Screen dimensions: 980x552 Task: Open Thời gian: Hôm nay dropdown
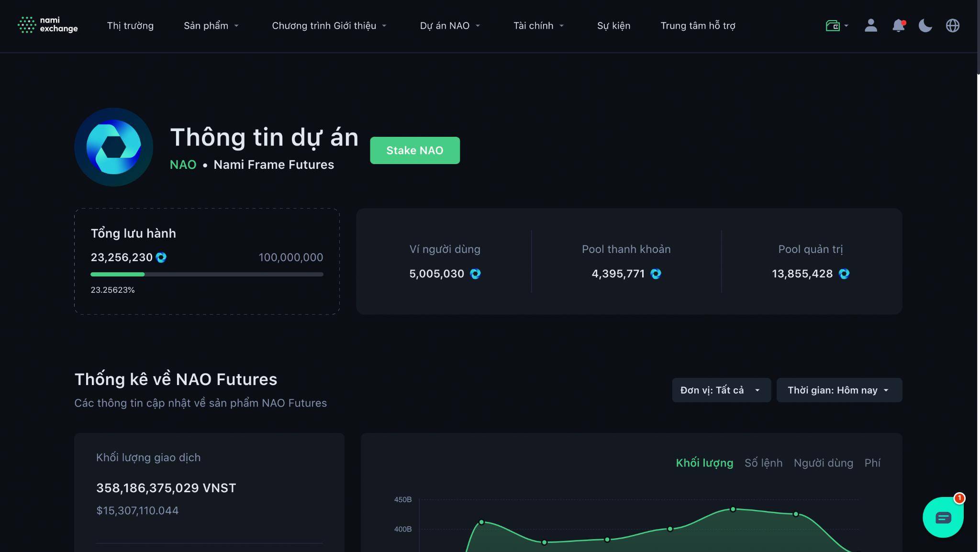[839, 390]
